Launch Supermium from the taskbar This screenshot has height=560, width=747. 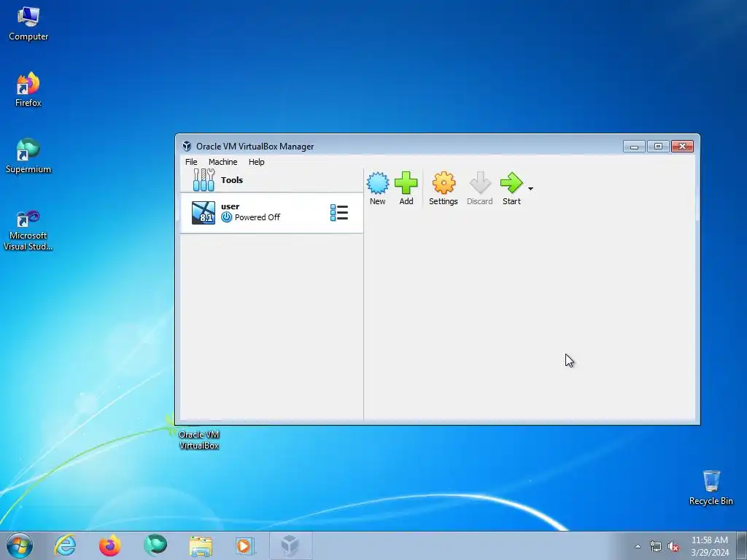click(155, 545)
